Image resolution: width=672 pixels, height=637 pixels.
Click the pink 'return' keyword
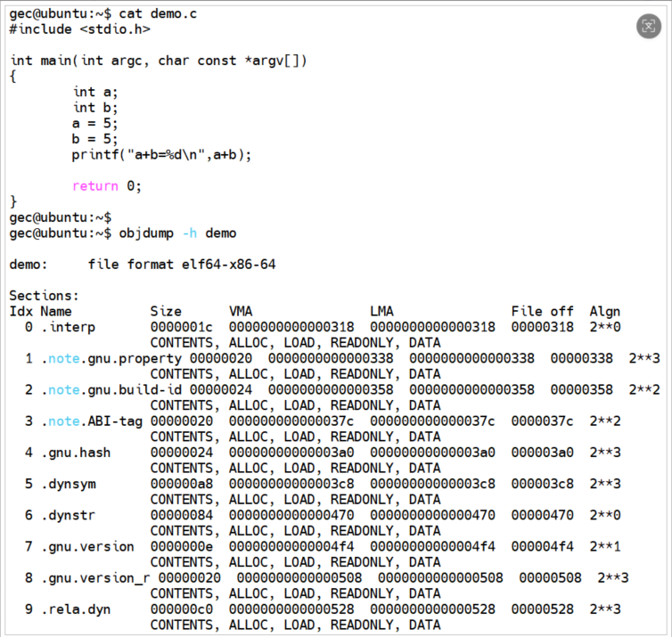coord(95,186)
